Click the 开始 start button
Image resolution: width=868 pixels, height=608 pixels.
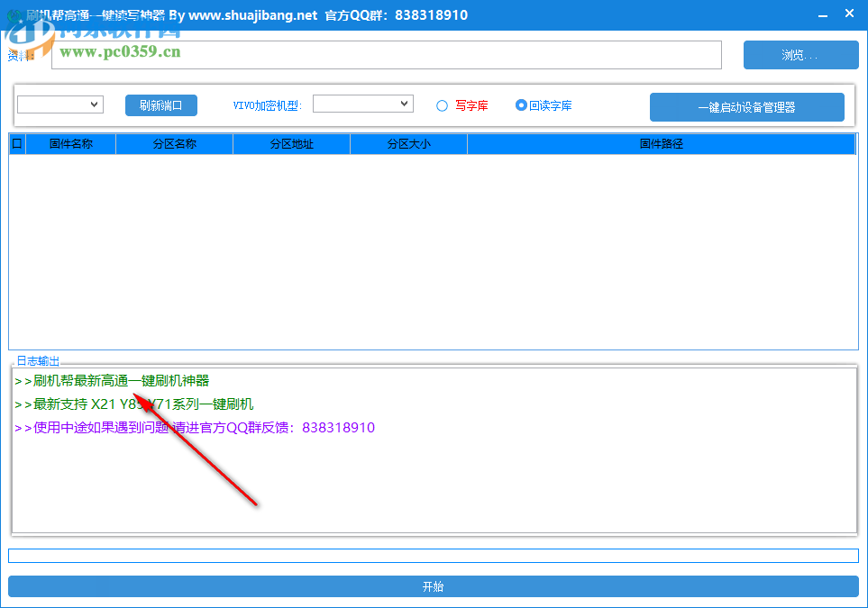(x=434, y=586)
